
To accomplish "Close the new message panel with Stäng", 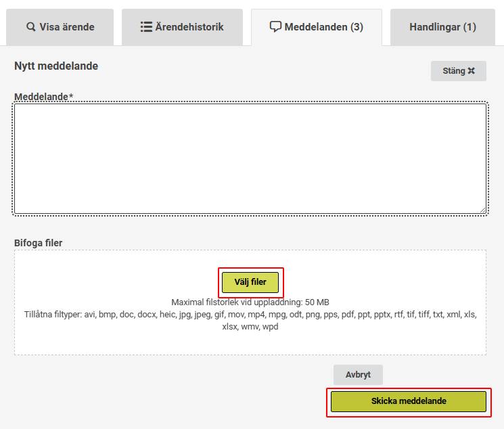I will (458, 71).
